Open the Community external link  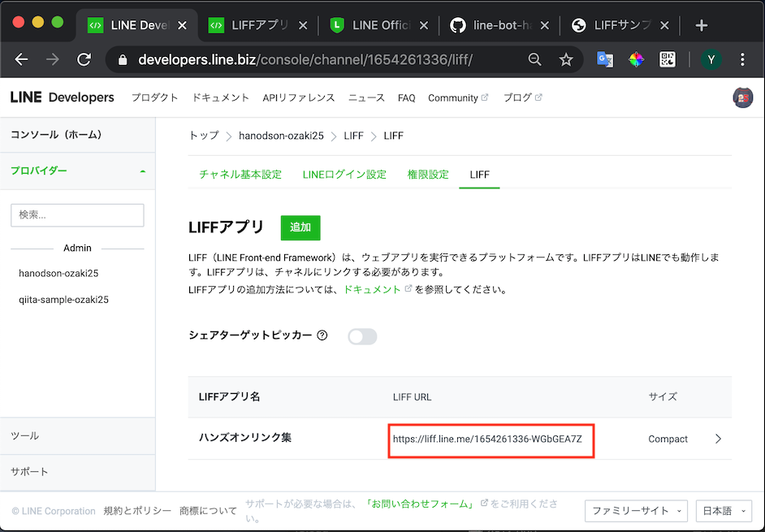(458, 98)
